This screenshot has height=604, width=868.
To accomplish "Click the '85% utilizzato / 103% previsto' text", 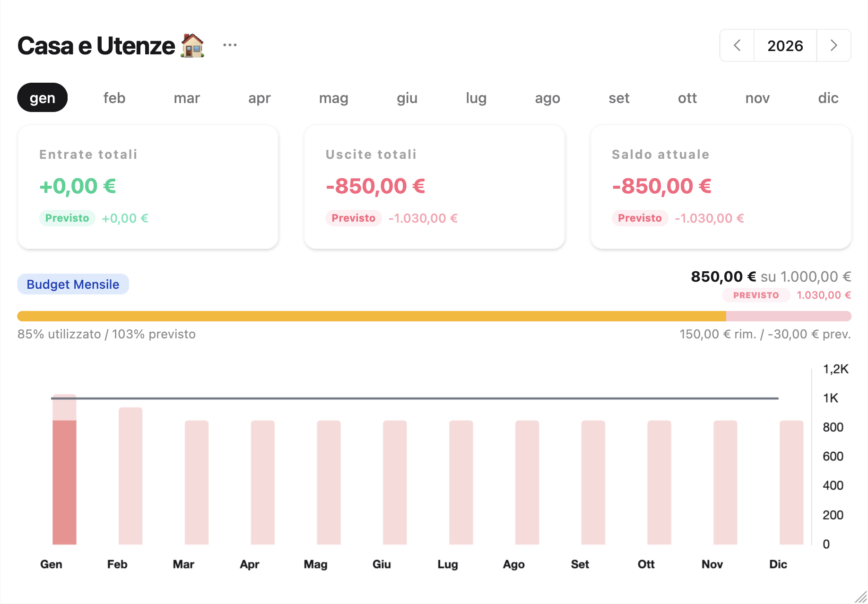I will point(106,334).
